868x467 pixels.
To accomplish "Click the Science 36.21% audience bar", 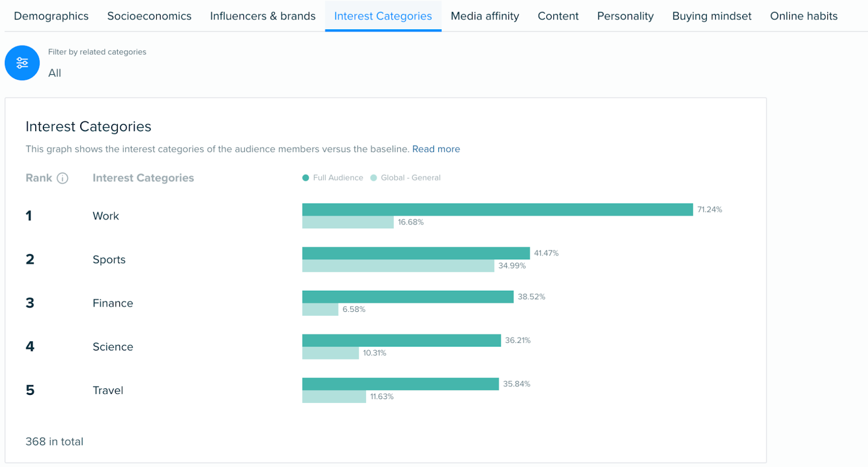I will 401,340.
